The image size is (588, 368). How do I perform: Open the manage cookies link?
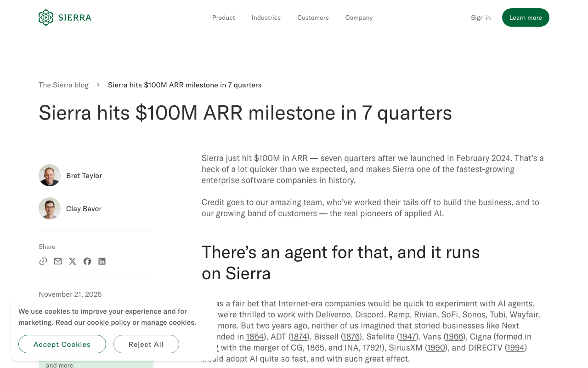pos(168,322)
